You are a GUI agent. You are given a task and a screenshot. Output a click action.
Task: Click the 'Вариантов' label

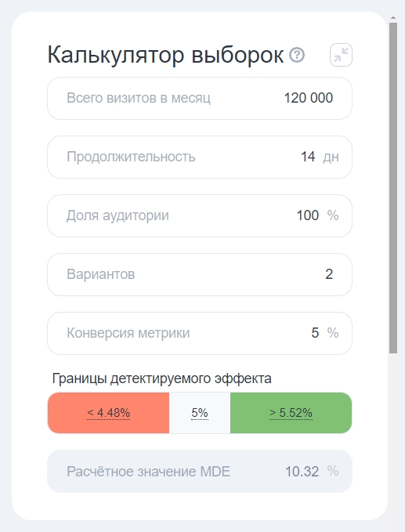(x=101, y=274)
